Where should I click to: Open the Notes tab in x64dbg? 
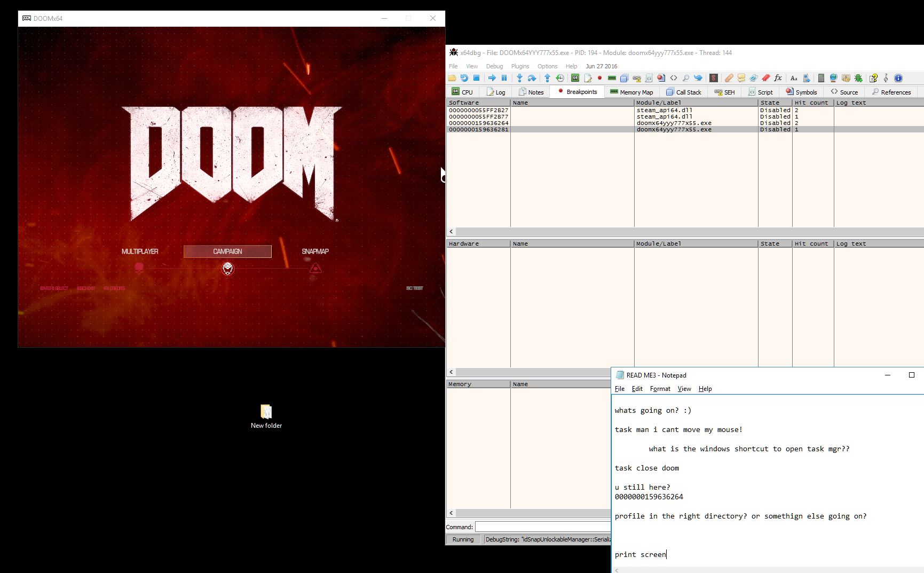[x=531, y=92]
